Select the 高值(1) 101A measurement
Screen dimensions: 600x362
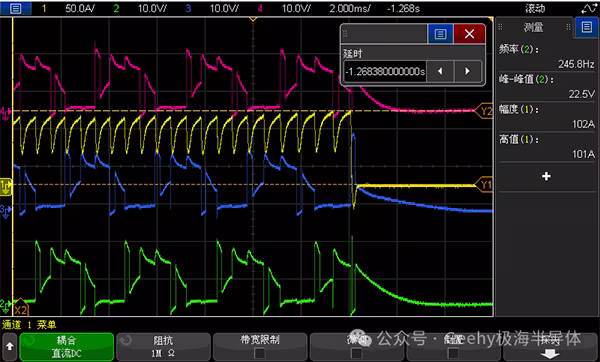[x=547, y=146]
